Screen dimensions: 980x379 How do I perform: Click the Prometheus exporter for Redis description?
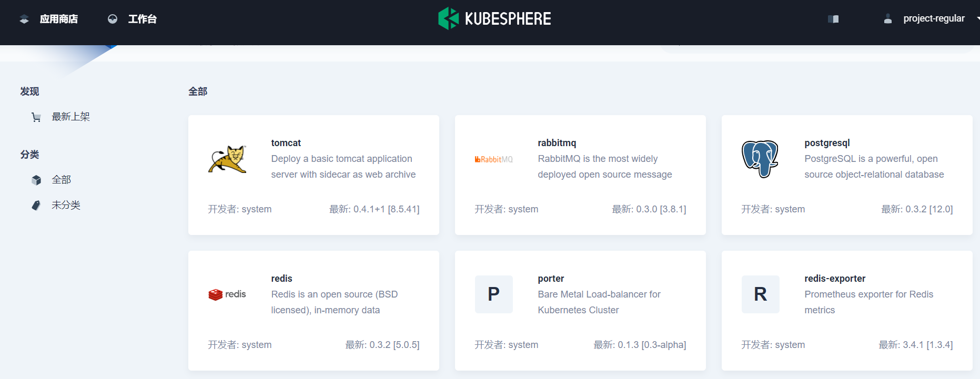coord(869,302)
